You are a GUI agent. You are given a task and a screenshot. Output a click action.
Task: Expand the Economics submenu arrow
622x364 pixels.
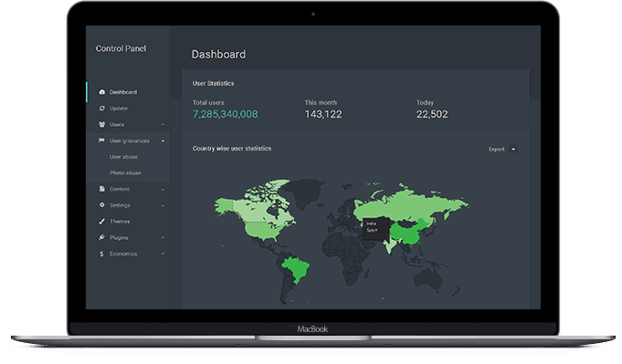click(163, 254)
